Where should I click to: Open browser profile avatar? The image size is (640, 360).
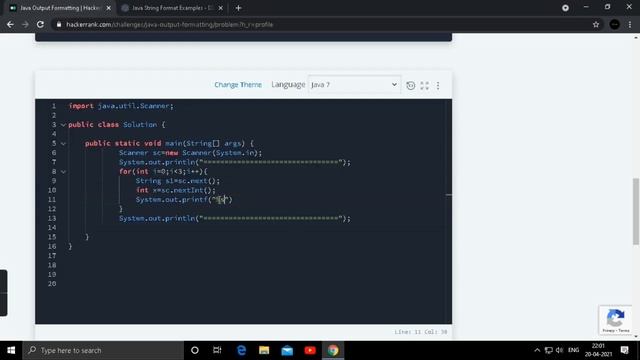[x=614, y=24]
